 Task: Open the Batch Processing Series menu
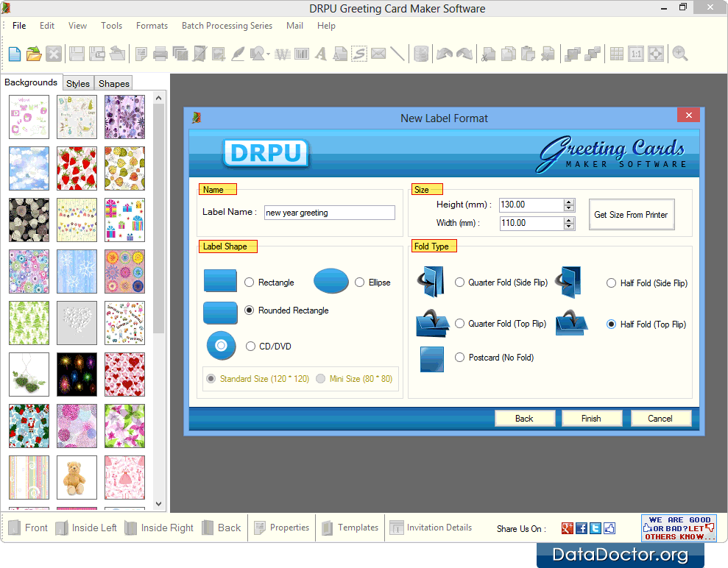pos(227,26)
